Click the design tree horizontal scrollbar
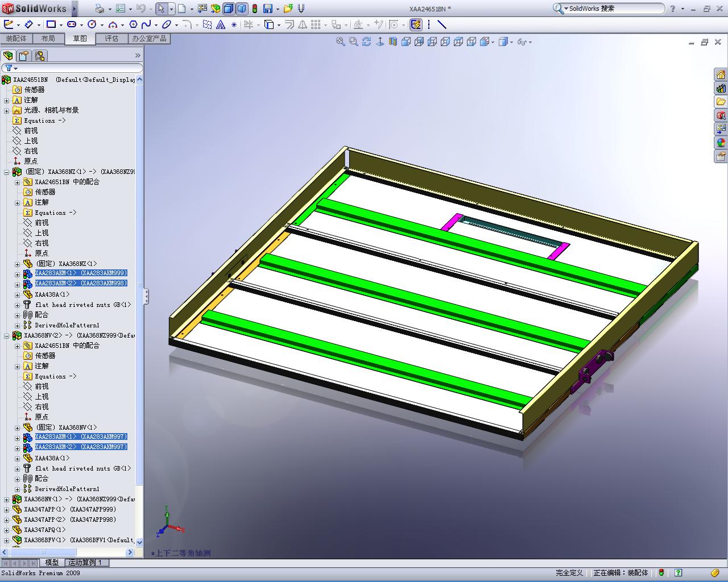728x582 pixels. coord(68,552)
